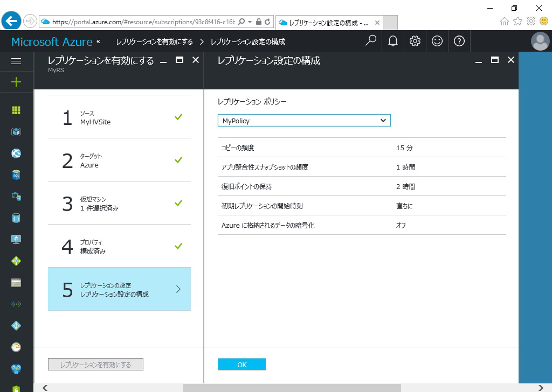Screen dimensions: 552x392
Task: Select step 3 仮想マシン
Action: coord(119,203)
